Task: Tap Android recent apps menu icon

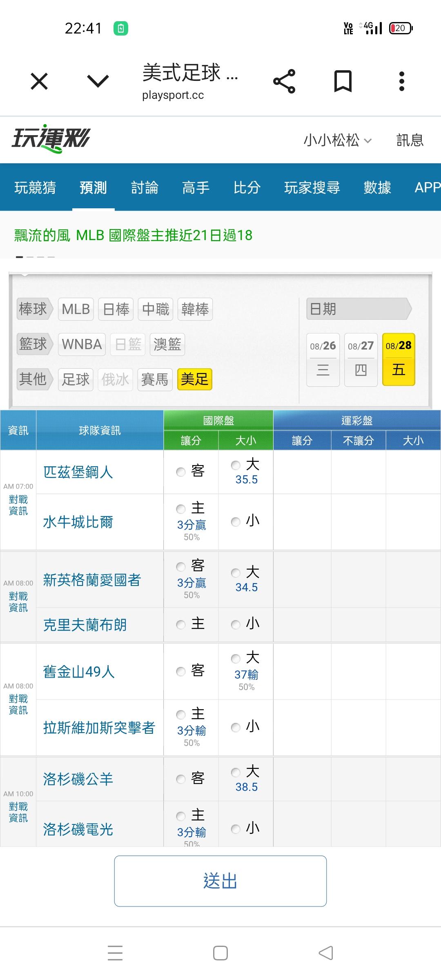Action: click(x=115, y=953)
